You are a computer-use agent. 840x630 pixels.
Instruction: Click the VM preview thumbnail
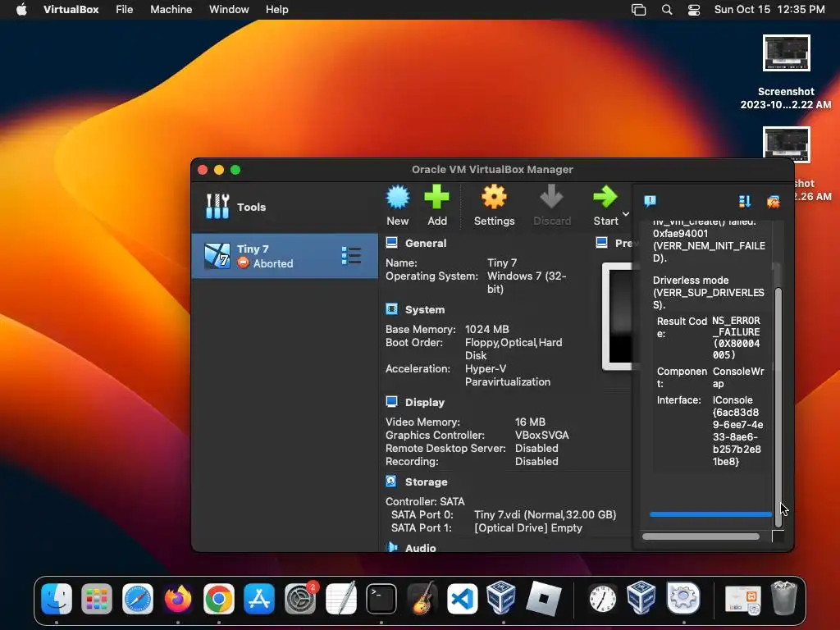[x=618, y=316]
